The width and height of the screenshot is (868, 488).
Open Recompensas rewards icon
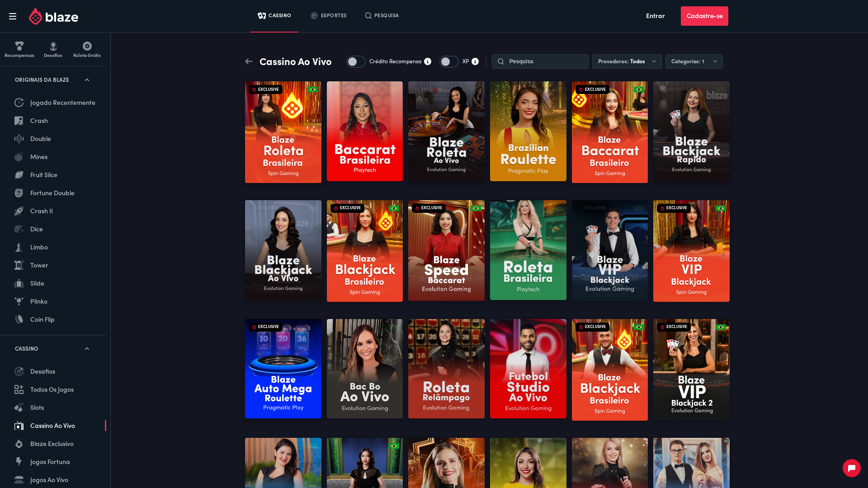[19, 46]
